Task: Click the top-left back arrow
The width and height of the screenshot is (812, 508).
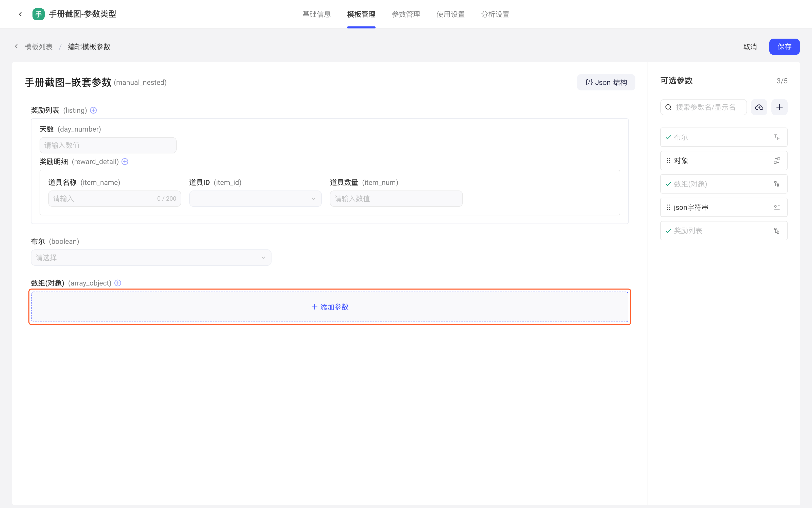Action: pyautogui.click(x=21, y=14)
